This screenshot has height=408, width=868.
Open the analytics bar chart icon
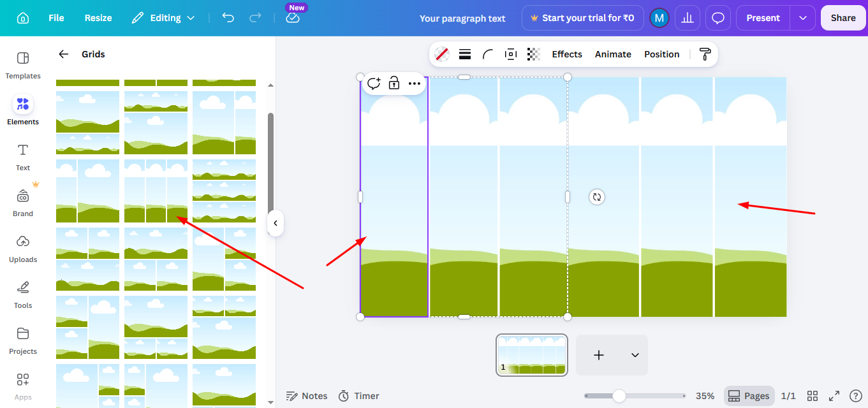(688, 18)
